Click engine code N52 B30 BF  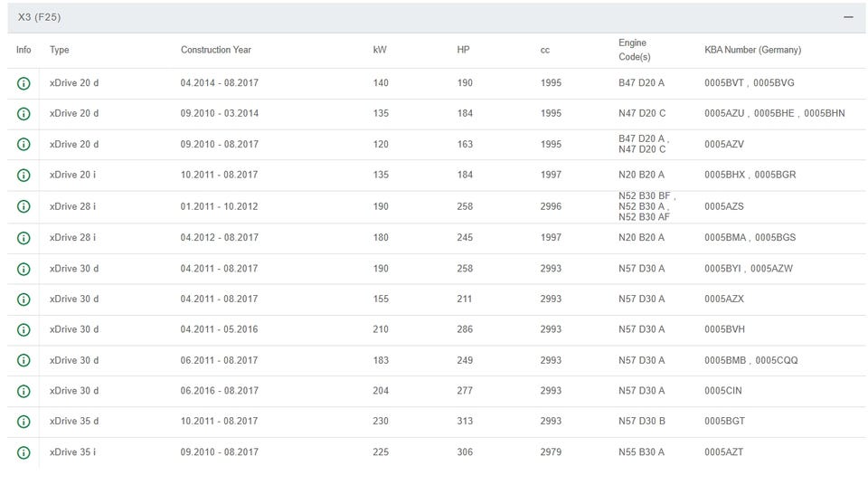click(645, 195)
